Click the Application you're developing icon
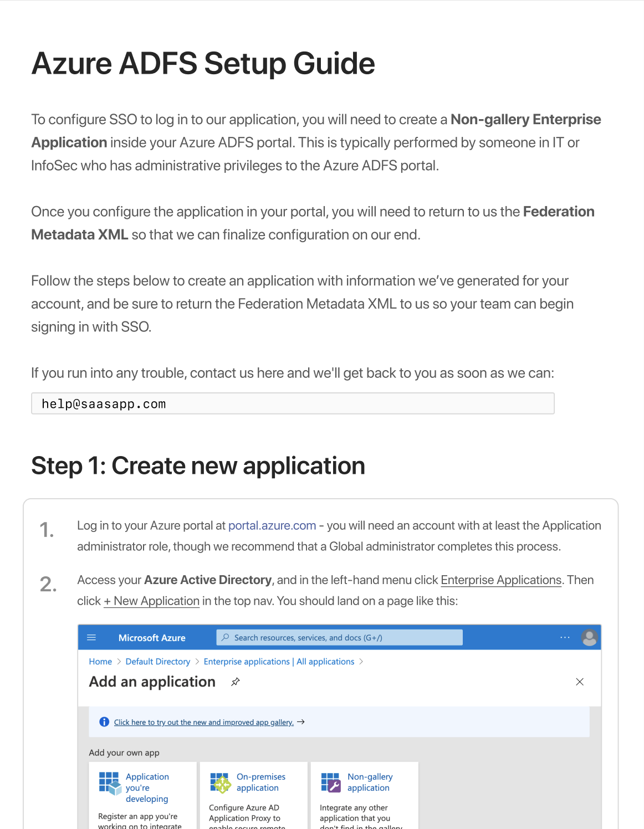Viewport: 644px width, 829px height. 109,782
